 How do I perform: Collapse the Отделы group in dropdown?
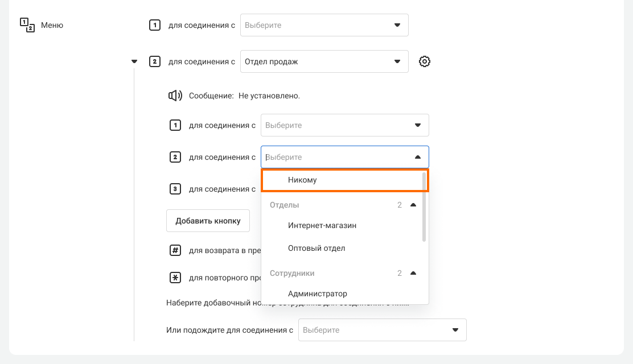click(413, 205)
